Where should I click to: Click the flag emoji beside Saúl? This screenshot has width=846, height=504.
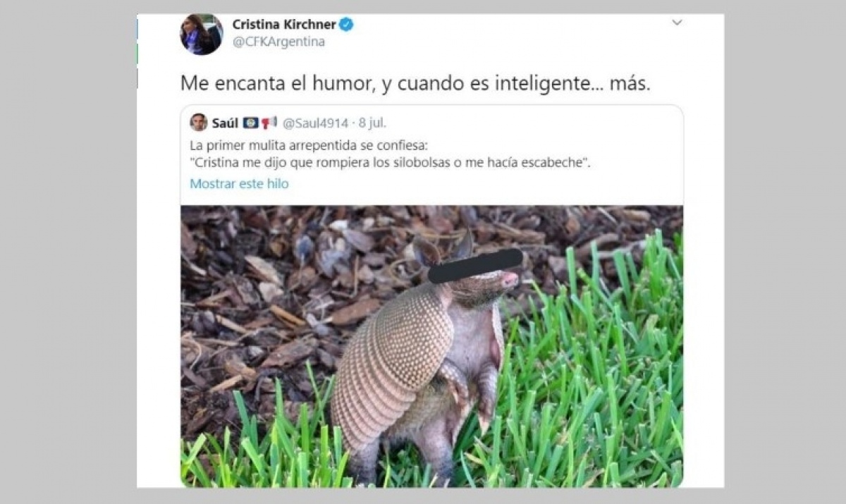point(250,123)
